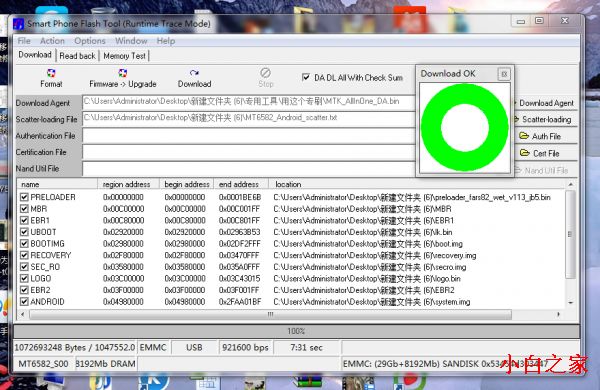The height and width of the screenshot is (390, 600).
Task: Click the Smart Phone Flash Tool title icon
Action: 18,24
